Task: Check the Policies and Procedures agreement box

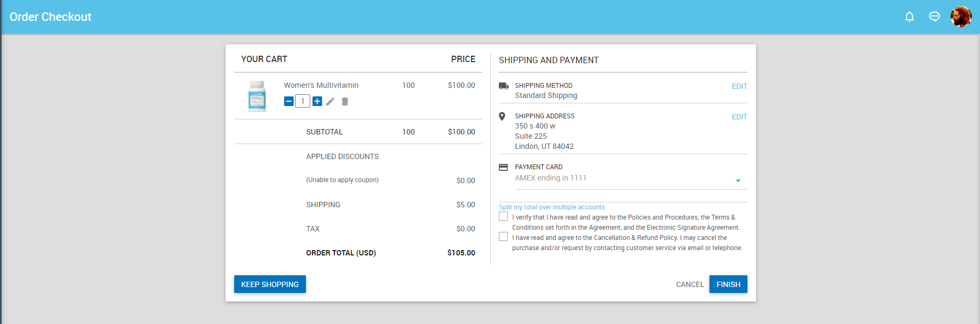Action: [504, 216]
